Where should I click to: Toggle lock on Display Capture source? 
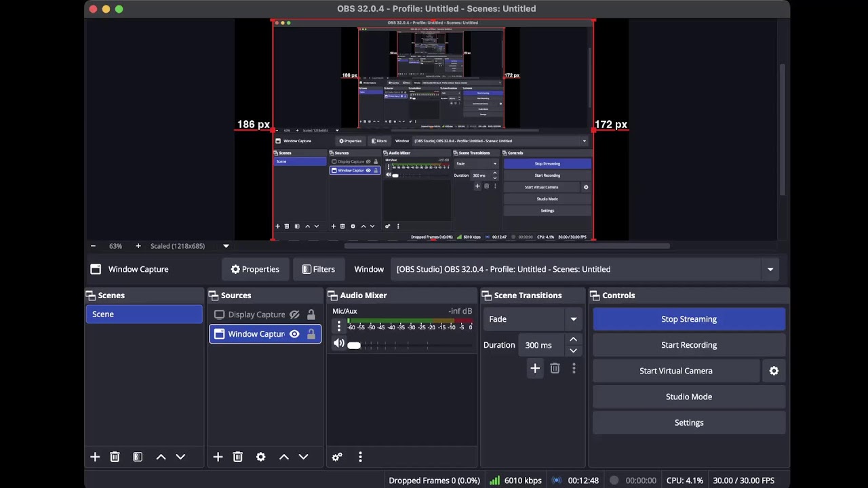click(311, 314)
